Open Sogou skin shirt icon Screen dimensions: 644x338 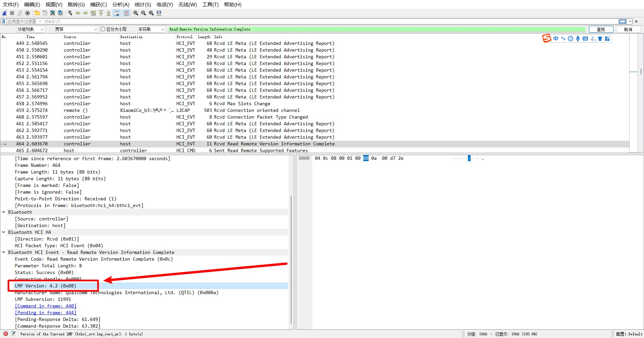[x=600, y=39]
